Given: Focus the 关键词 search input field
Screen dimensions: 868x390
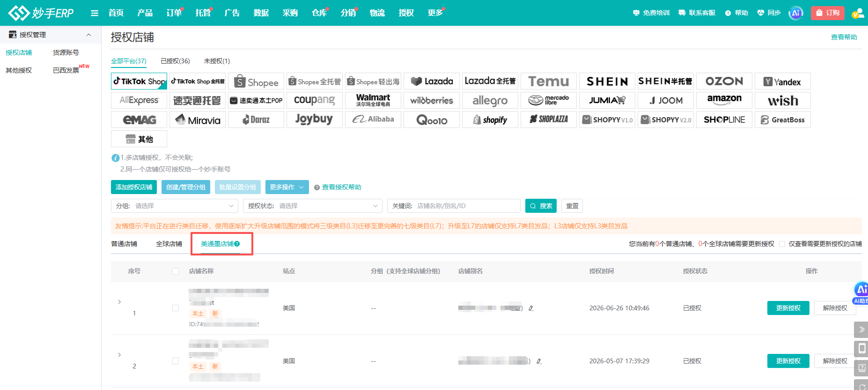Looking at the screenshot, I should point(454,206).
